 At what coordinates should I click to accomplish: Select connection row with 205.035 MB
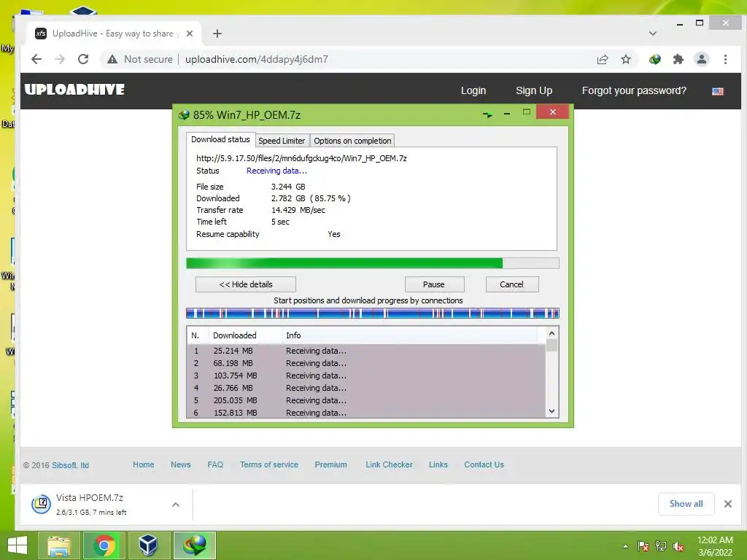(x=366, y=400)
